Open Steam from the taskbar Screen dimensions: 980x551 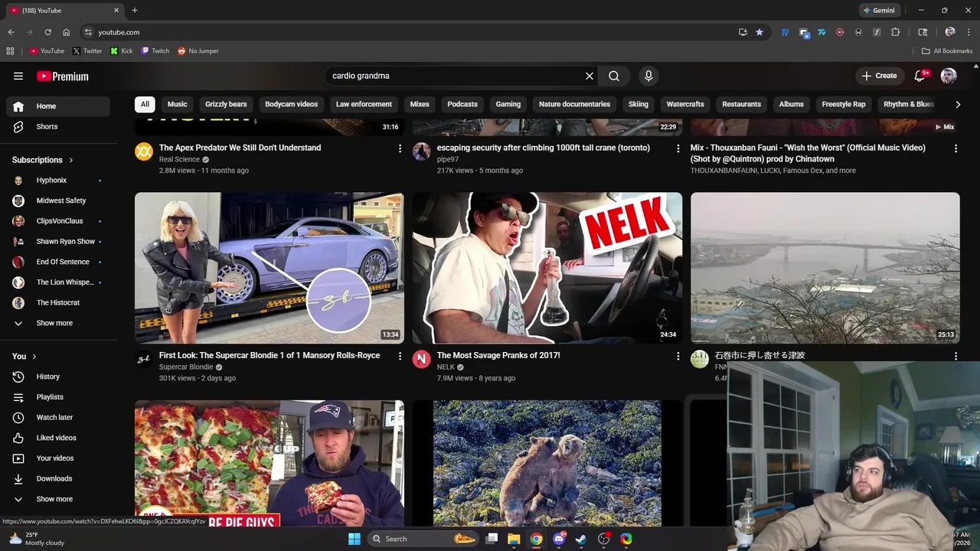pos(581,539)
